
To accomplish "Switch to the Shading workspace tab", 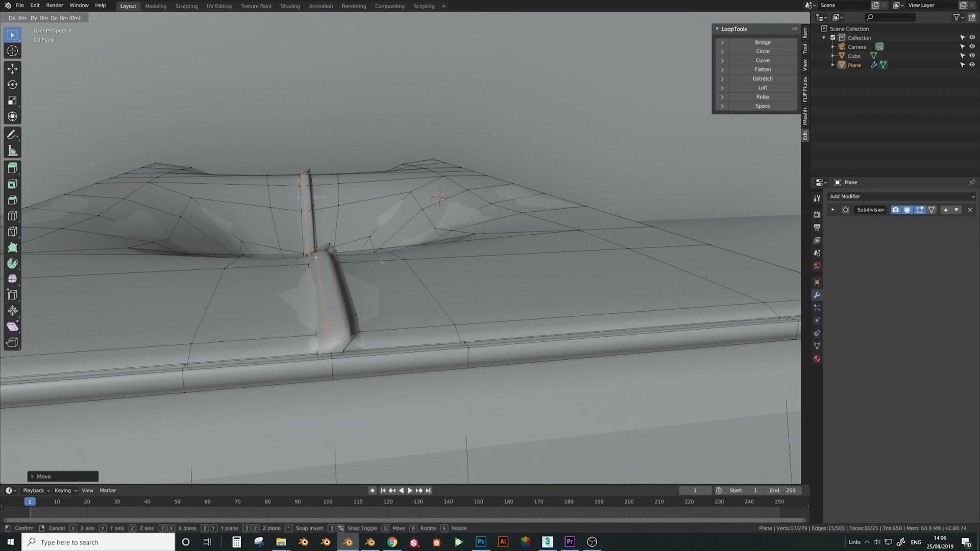I will (290, 6).
